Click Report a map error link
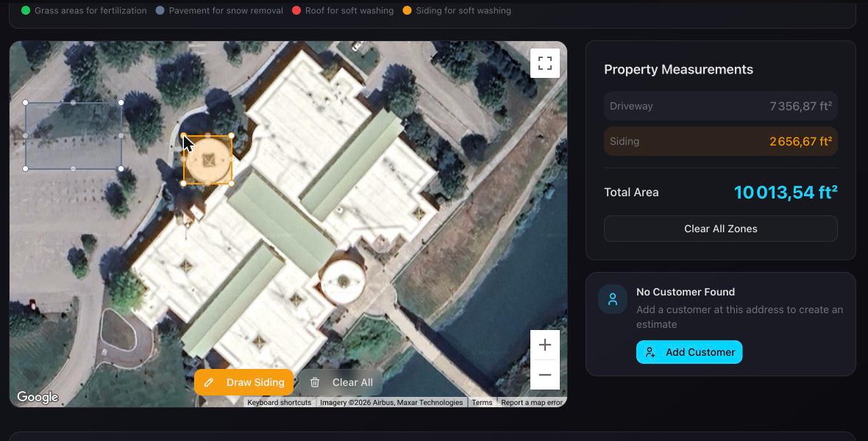 pos(531,402)
